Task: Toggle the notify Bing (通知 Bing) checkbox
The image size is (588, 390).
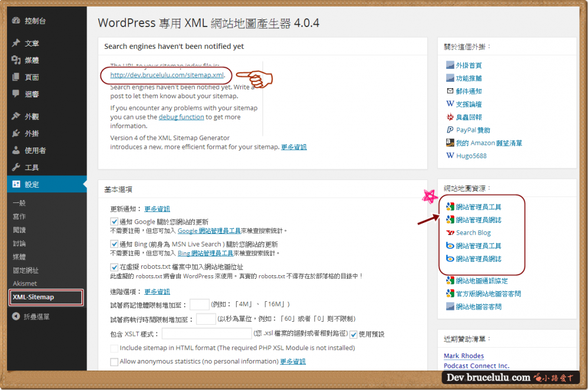Action: 114,244
